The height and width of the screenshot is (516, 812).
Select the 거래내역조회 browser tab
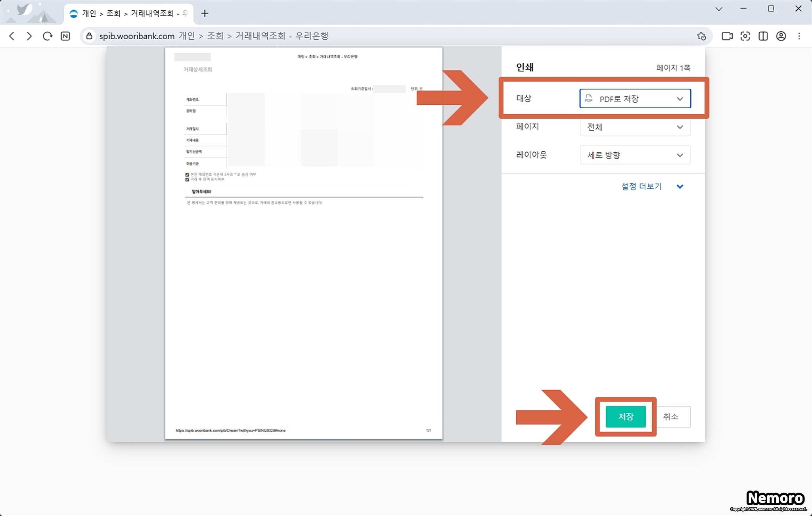pos(129,13)
